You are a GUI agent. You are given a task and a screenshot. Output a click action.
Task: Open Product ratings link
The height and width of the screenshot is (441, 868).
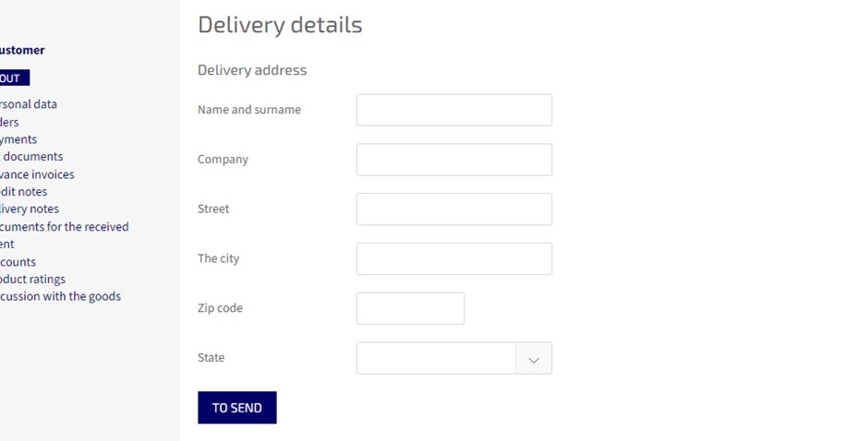click(x=32, y=279)
